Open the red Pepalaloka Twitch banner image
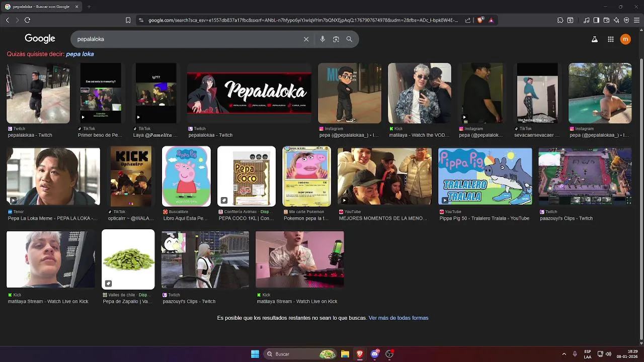 click(249, 93)
